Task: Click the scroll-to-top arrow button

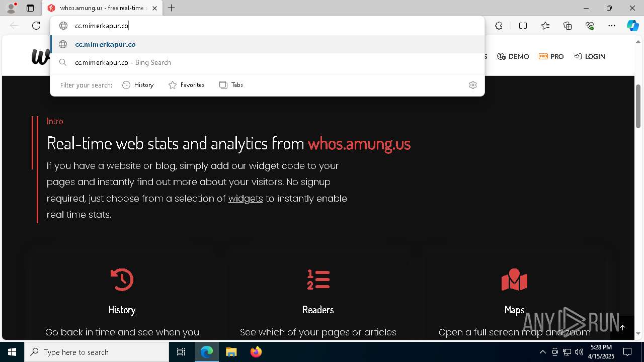Action: pos(622,327)
